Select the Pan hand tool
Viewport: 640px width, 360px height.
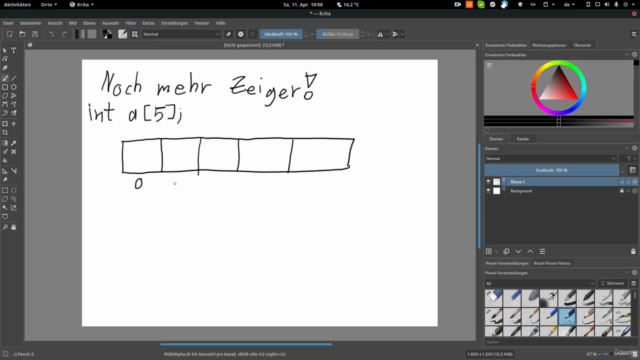coord(13,227)
